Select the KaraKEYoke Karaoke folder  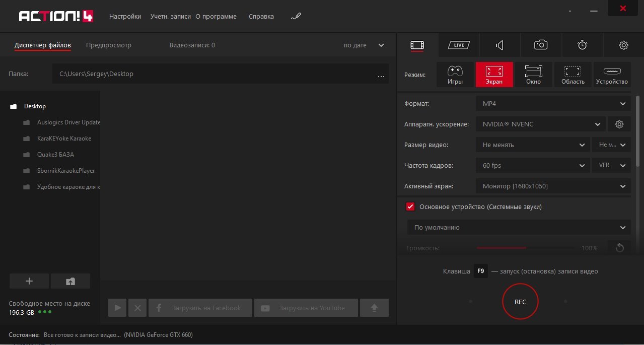pyautogui.click(x=64, y=139)
